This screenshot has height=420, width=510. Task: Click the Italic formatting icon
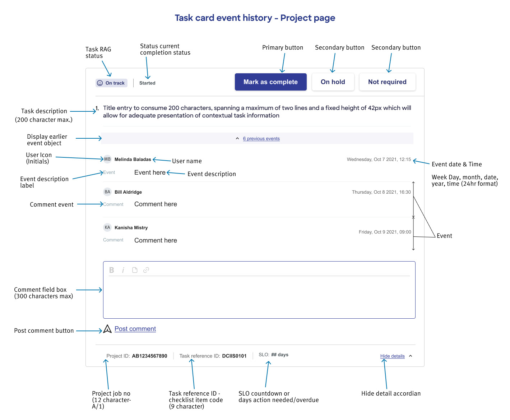click(x=123, y=270)
